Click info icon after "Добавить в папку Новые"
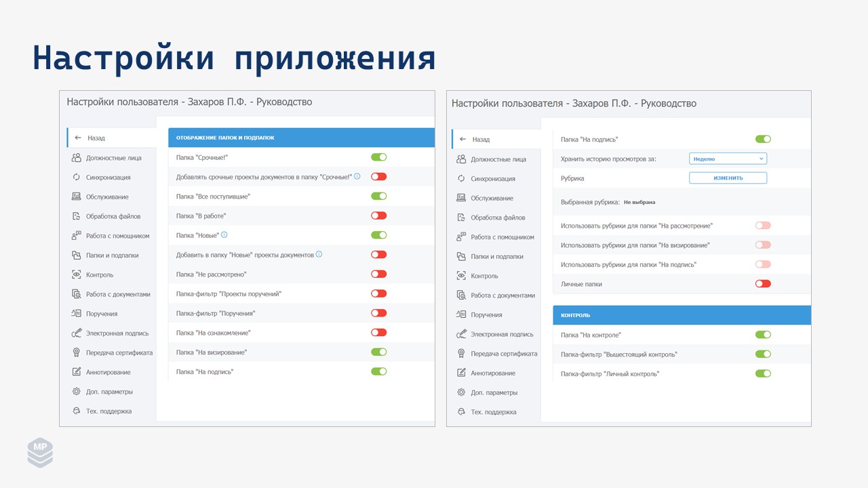 319,255
